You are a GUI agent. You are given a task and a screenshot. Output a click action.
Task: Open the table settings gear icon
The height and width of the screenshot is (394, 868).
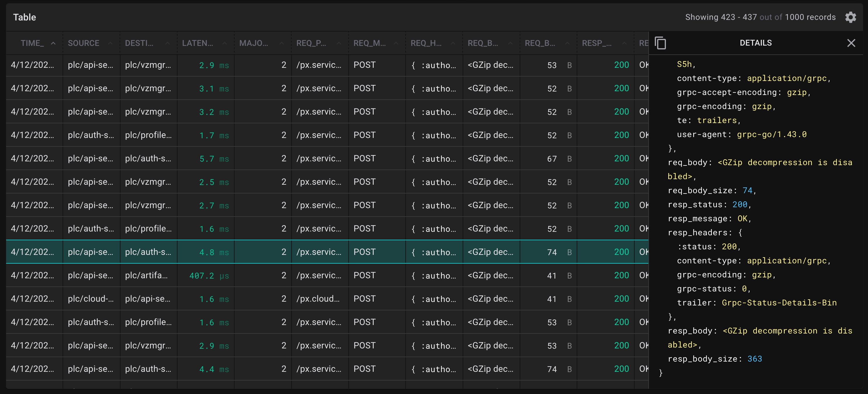[850, 17]
